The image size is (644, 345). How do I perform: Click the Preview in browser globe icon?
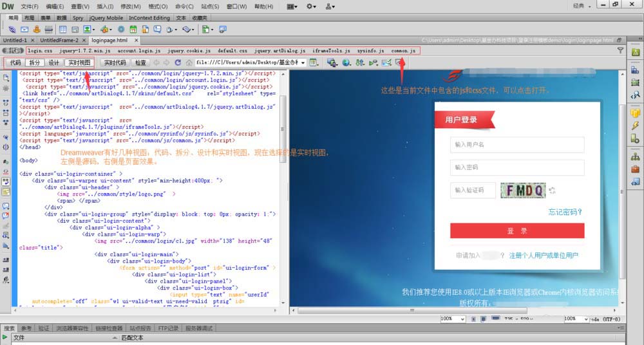pos(346,62)
